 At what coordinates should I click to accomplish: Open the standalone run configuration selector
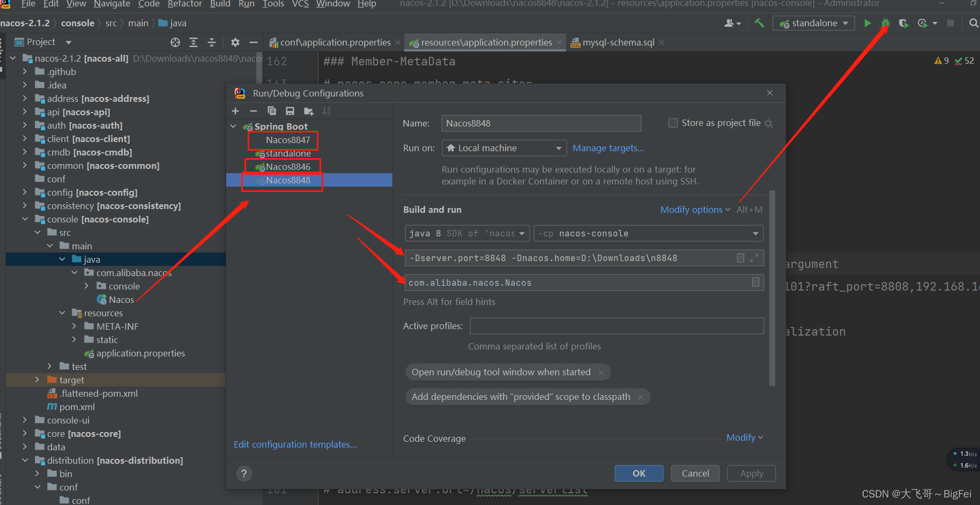point(813,23)
